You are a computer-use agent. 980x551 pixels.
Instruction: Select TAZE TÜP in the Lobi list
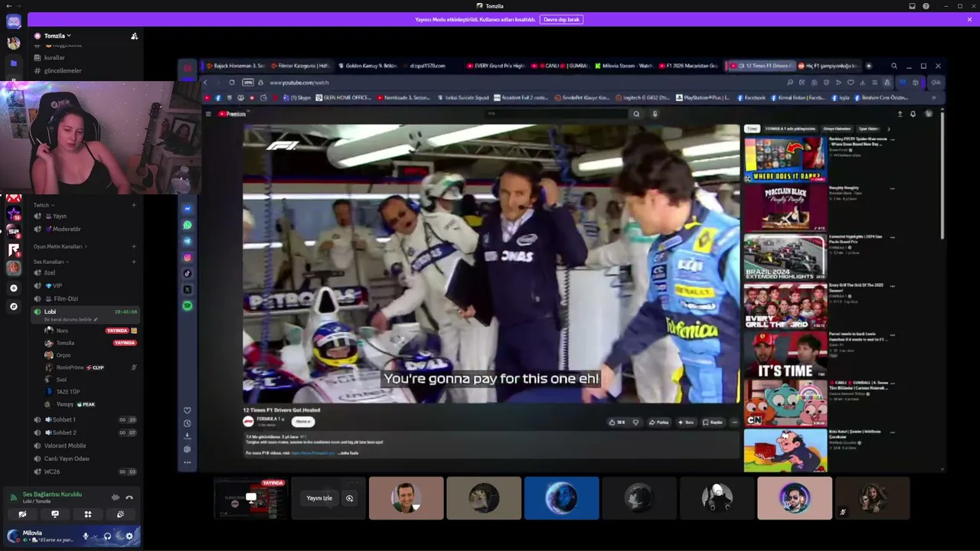point(90,392)
